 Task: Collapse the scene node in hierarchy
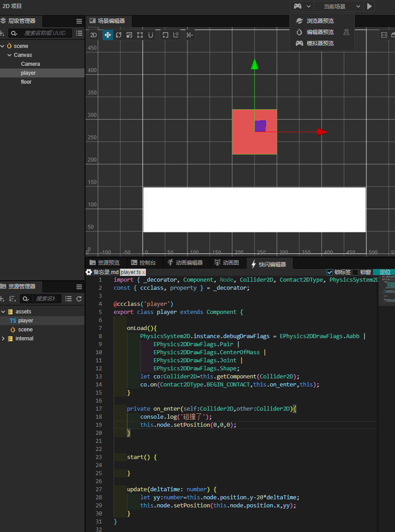pos(3,46)
